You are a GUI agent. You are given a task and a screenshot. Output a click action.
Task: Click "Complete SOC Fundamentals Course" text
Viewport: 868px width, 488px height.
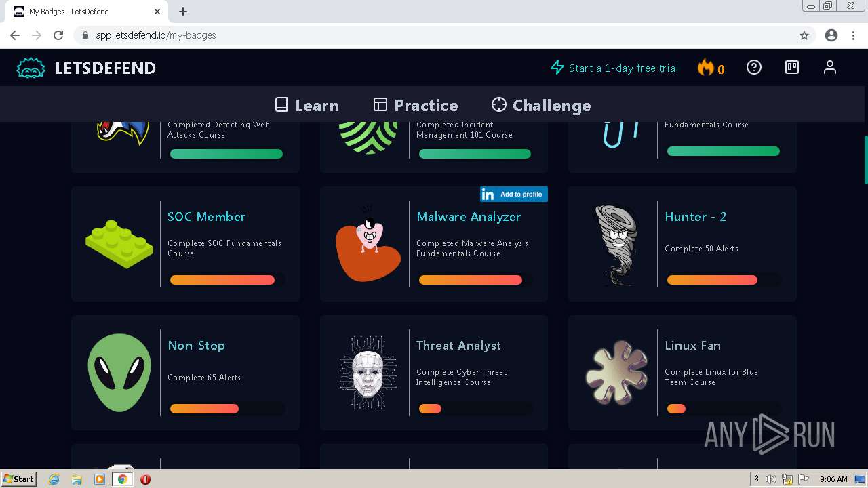point(224,248)
